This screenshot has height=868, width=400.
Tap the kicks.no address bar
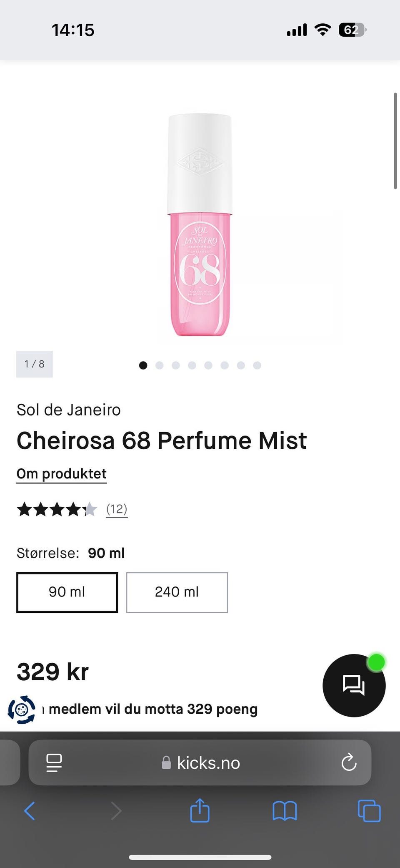[x=200, y=762]
